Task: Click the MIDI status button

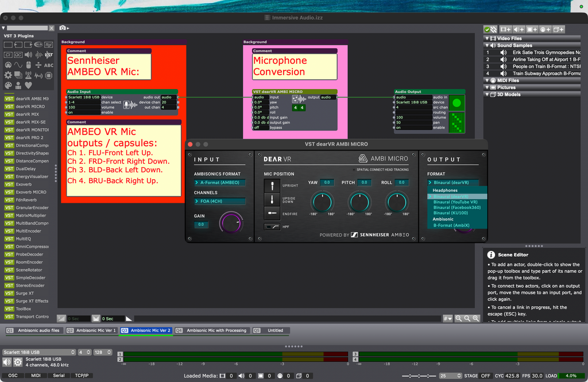Action: [36, 376]
